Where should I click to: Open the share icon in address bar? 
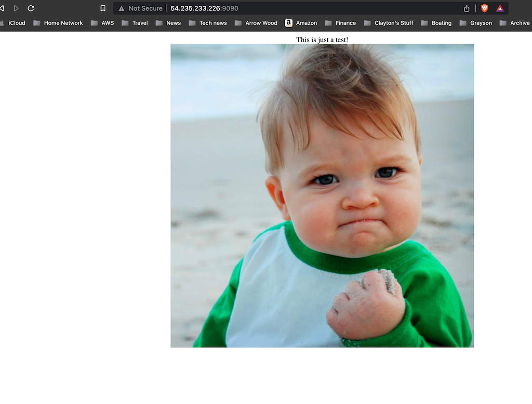[467, 8]
